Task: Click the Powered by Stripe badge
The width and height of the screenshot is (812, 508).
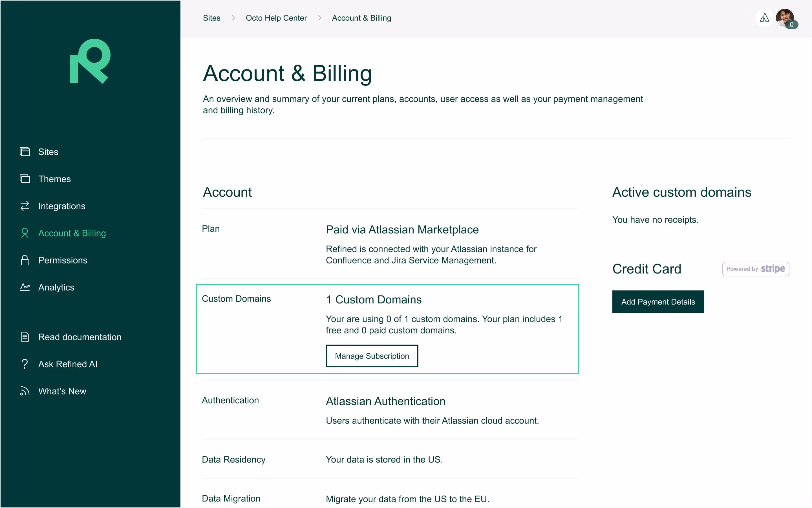Action: 756,269
